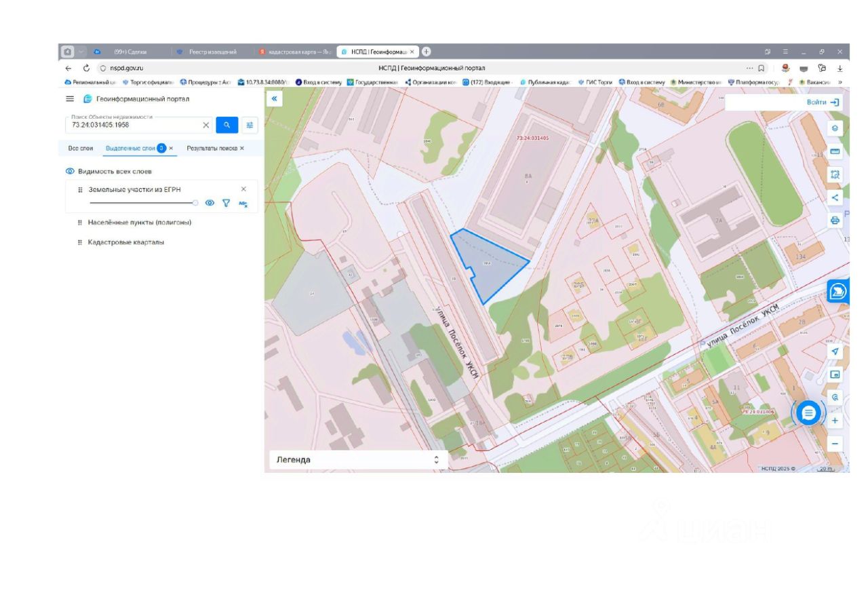The width and height of the screenshot is (868, 614).
Task: Open the map layers tool
Action: (835, 128)
